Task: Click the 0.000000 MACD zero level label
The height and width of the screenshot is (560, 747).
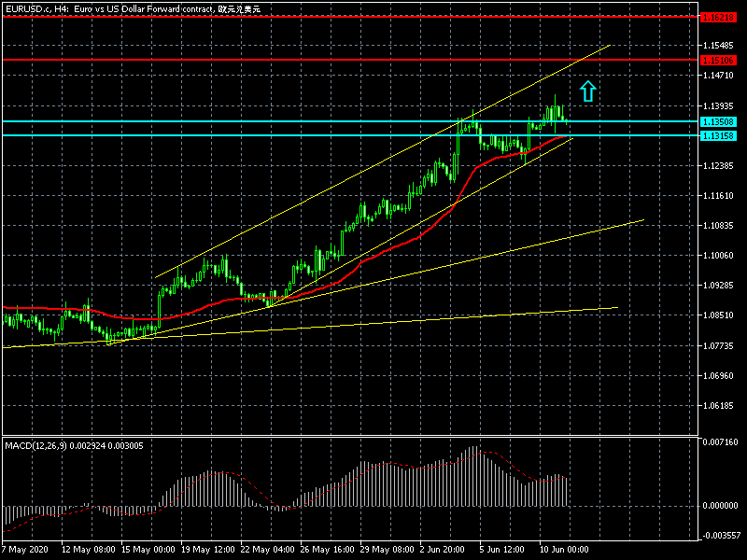Action: (x=721, y=505)
